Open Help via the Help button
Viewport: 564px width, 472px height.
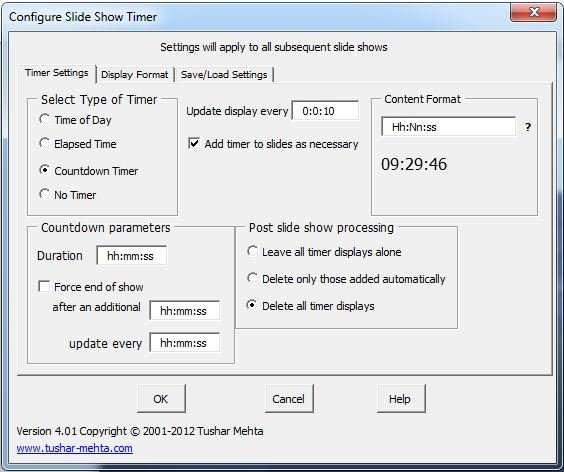click(401, 398)
